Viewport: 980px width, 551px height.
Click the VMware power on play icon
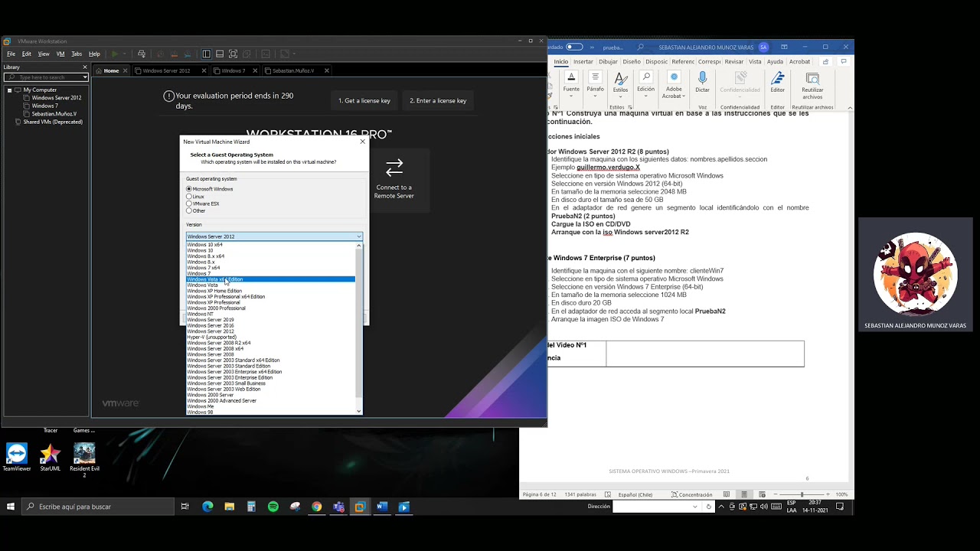coord(115,54)
